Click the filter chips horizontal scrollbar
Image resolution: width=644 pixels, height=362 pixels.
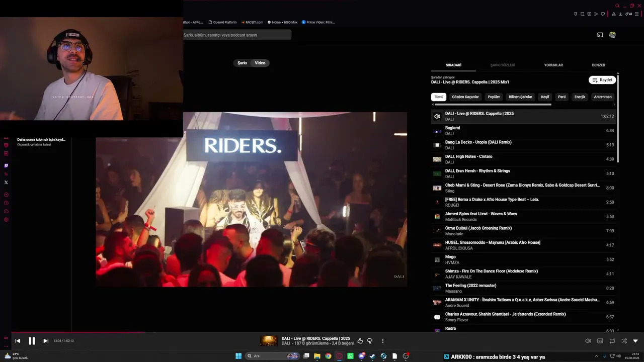[493, 105]
